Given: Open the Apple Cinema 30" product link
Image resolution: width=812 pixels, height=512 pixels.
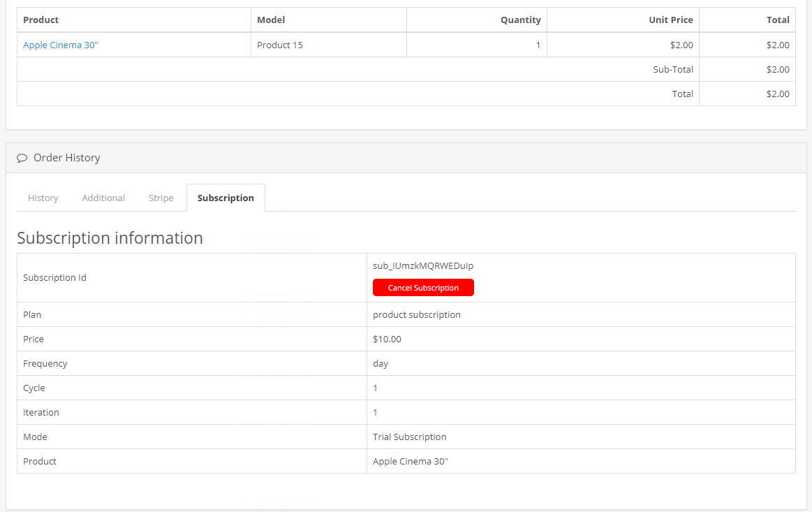Looking at the screenshot, I should (61, 45).
